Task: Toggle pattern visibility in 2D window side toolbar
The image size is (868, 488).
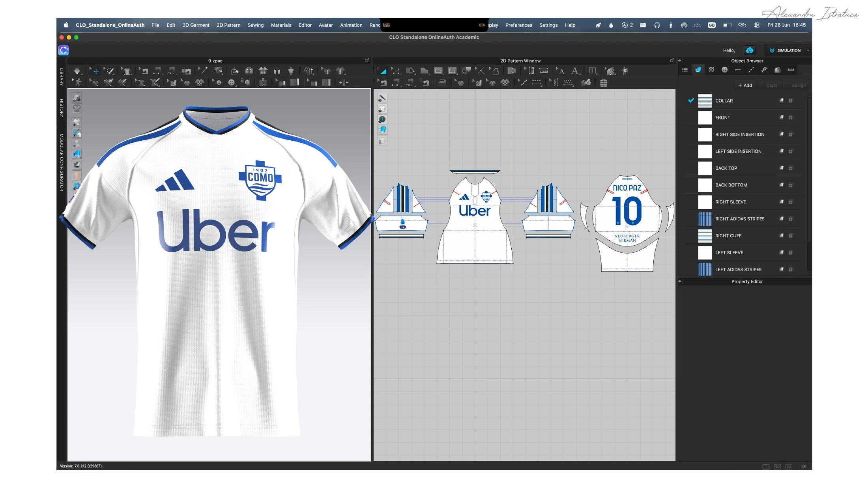Action: point(382,108)
